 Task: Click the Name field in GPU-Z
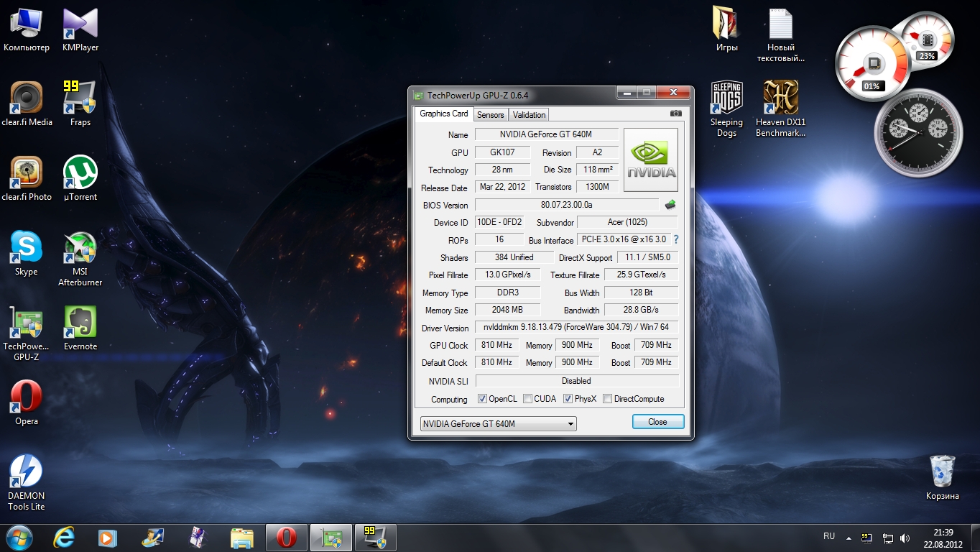546,134
